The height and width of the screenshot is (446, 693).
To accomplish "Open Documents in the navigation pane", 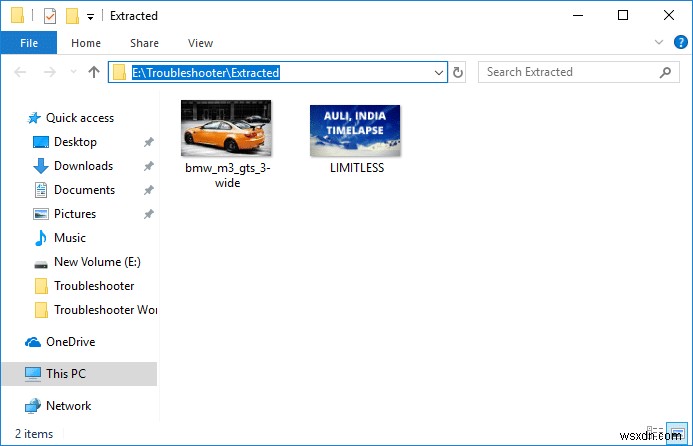I will 74,190.
